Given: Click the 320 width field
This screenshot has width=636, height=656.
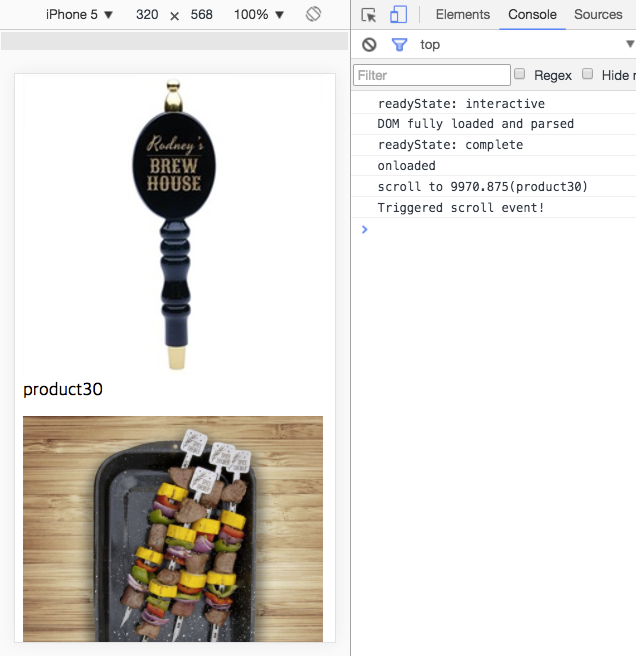Looking at the screenshot, I should (147, 15).
